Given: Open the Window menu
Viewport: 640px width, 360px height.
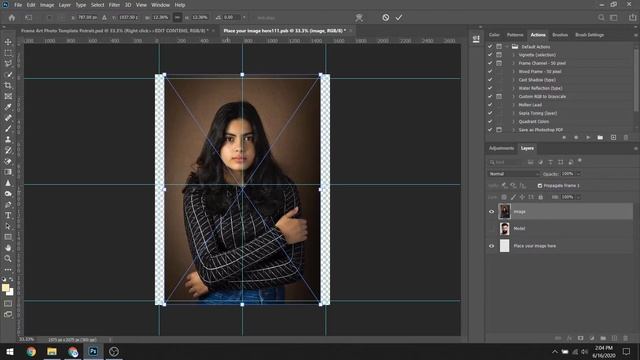Looking at the screenshot, I should (x=160, y=5).
